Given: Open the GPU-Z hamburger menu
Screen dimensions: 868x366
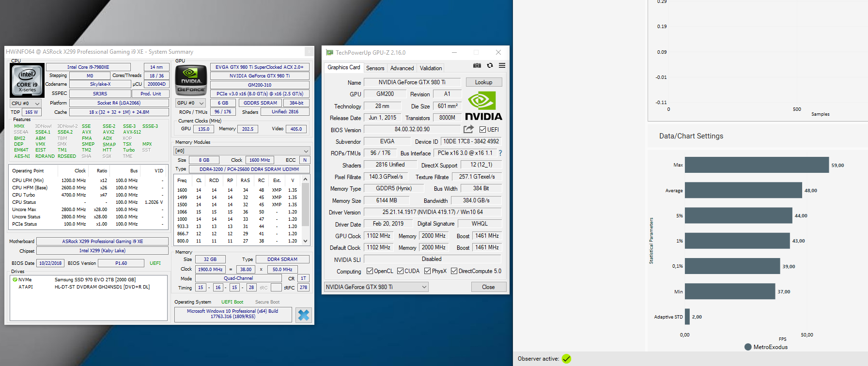Looking at the screenshot, I should [502, 66].
